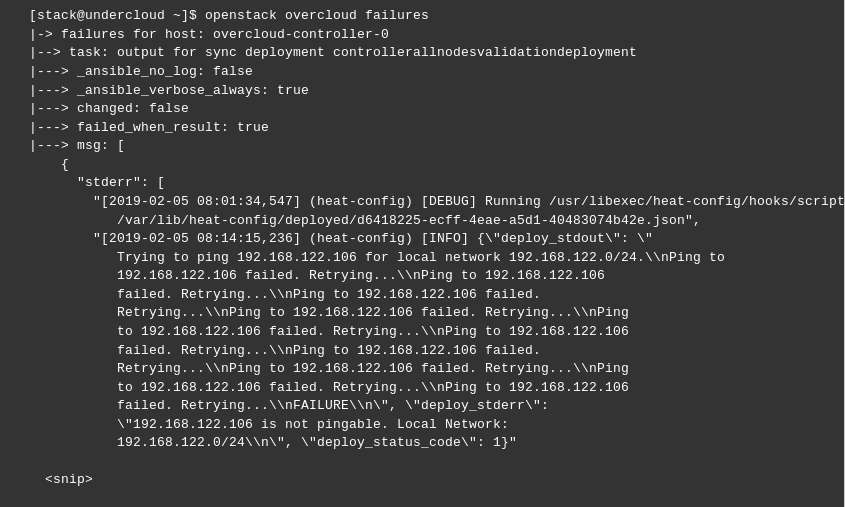The width and height of the screenshot is (845, 507).
Task: Click the "_ansible_no_log: false" line
Action: click(x=164, y=71)
